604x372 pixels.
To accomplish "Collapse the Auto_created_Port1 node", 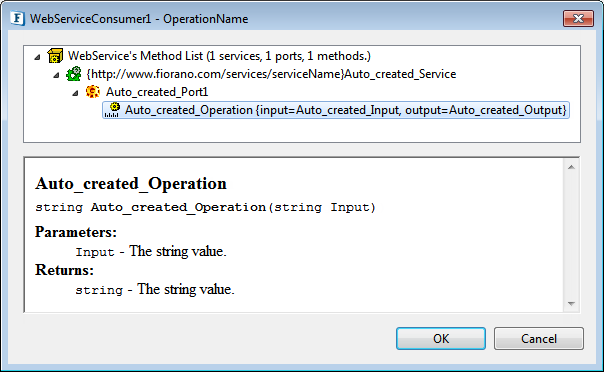I will tap(76, 93).
